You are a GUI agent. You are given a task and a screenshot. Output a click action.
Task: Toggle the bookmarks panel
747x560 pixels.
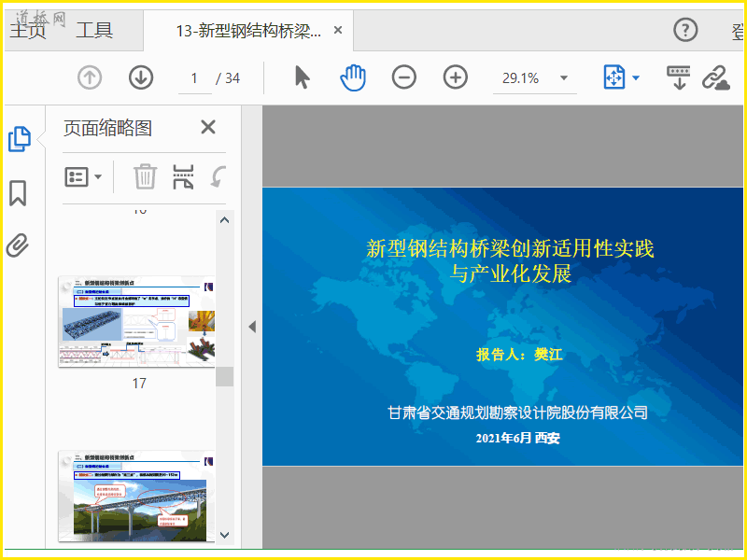tap(18, 193)
